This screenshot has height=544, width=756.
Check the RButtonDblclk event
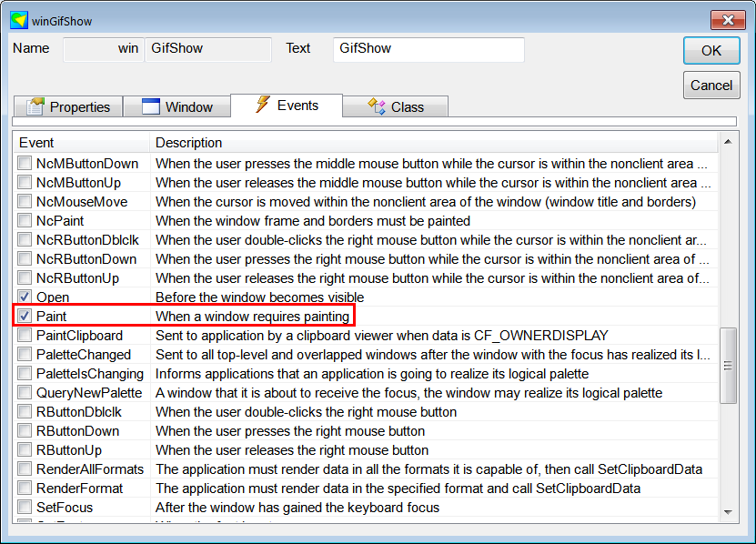pos(25,411)
